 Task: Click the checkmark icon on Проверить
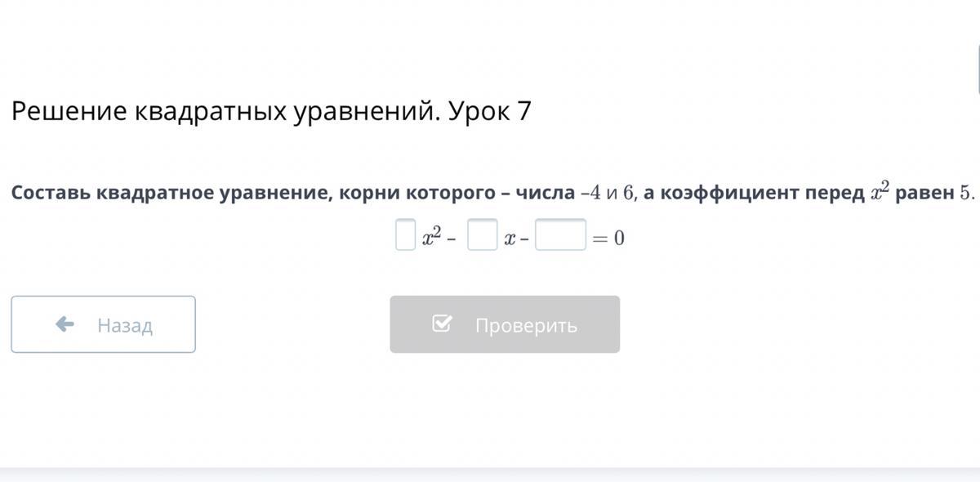click(441, 324)
